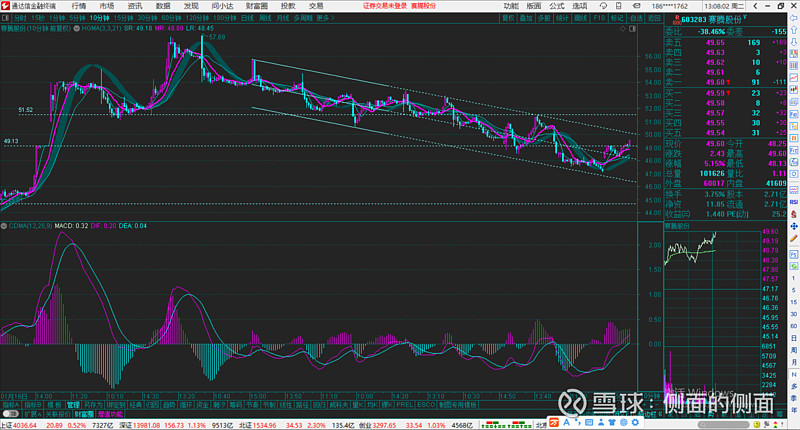Expand CDMA sub-chart indicator dropdown
This screenshot has width=800, height=430.
(4, 225)
